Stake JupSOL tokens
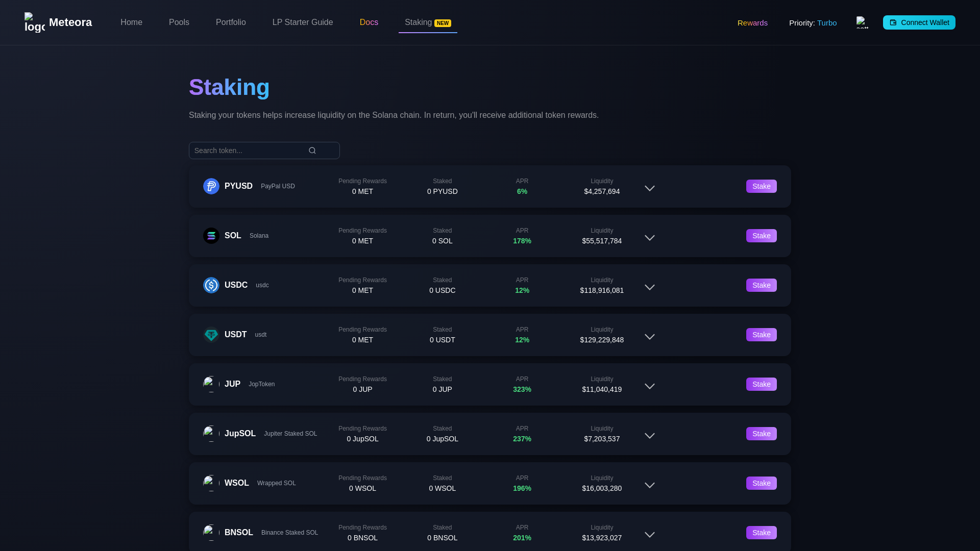The width and height of the screenshot is (980, 551). click(762, 434)
